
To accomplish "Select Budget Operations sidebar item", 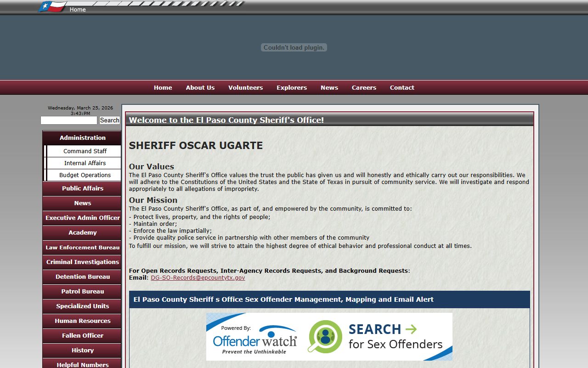I will [85, 175].
